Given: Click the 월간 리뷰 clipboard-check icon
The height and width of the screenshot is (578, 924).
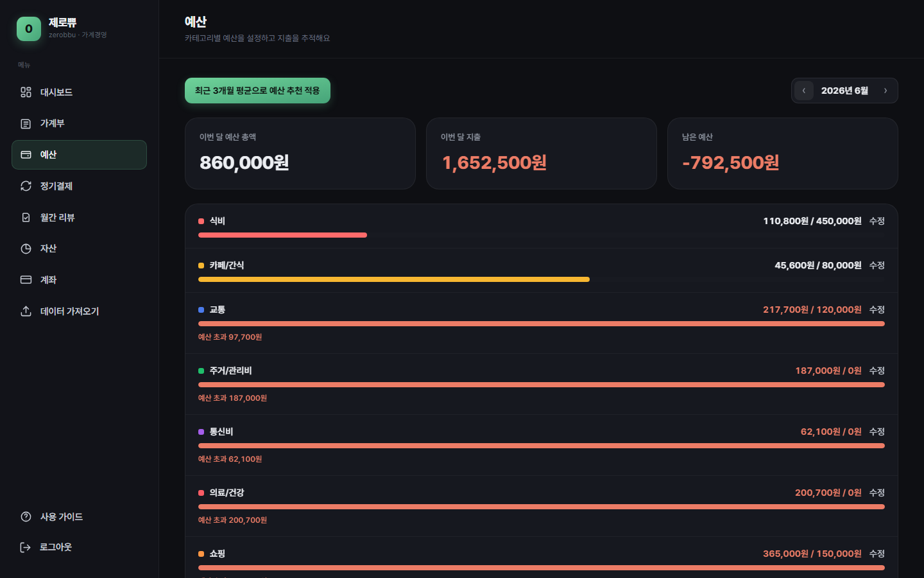Looking at the screenshot, I should pos(26,218).
